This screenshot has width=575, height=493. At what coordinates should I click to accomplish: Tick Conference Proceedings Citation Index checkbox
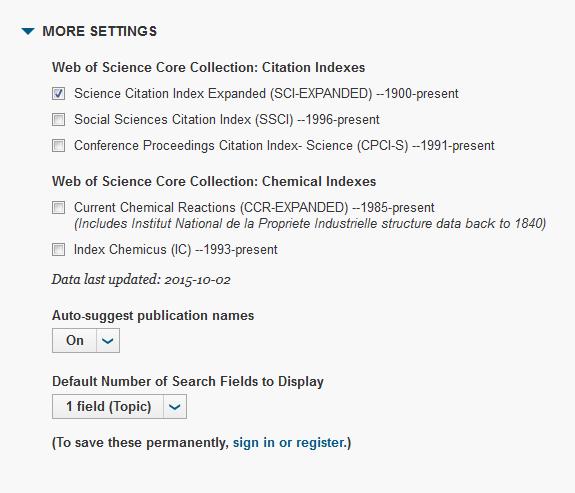tap(59, 146)
